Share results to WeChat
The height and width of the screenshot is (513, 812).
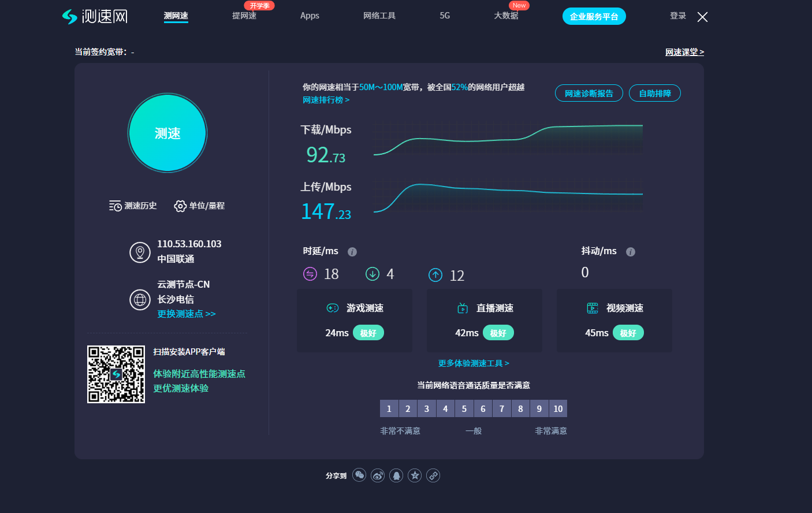(x=359, y=475)
